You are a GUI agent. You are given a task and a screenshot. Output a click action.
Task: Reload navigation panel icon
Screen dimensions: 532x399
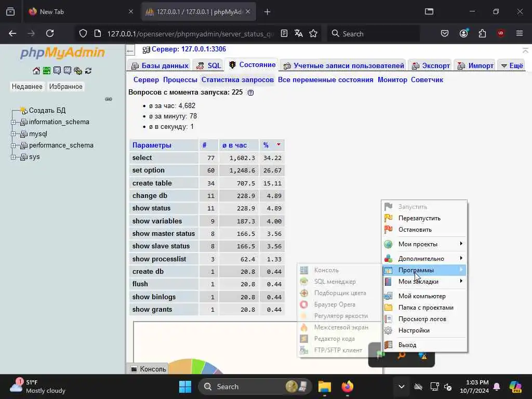tap(88, 71)
